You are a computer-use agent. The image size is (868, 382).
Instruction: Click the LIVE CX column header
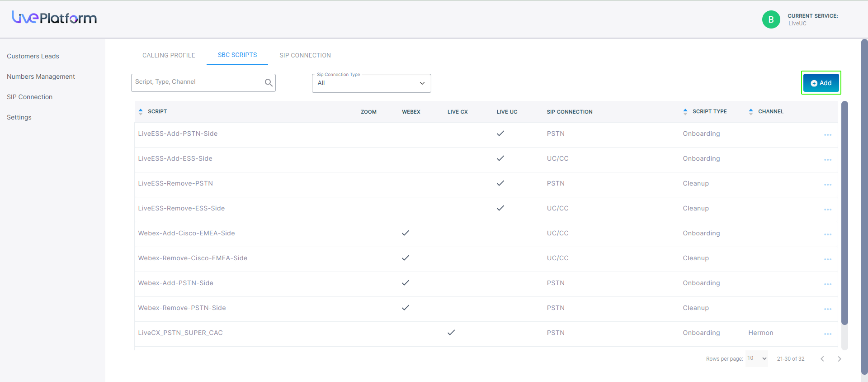point(458,112)
